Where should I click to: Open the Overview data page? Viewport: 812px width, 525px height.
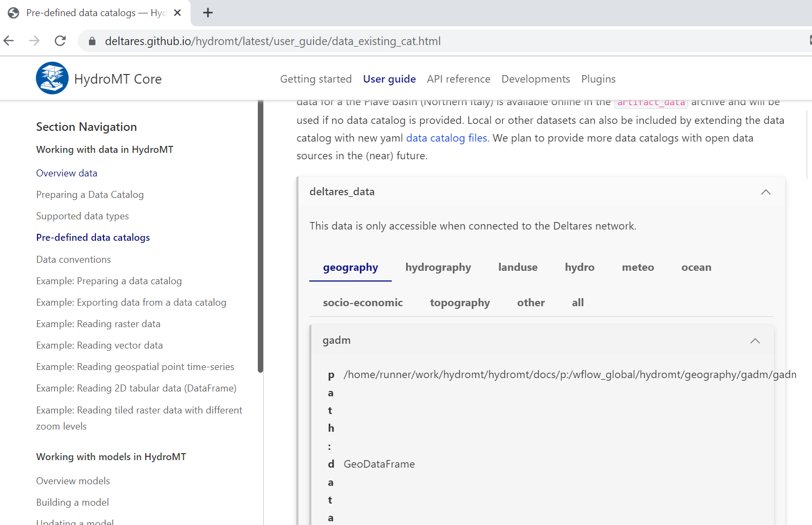point(66,173)
